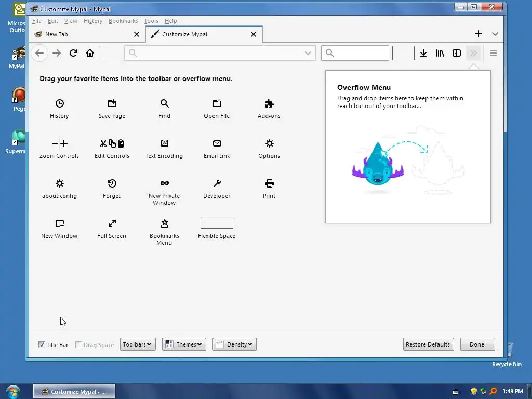Select the Email Link envelope icon
This screenshot has width=532, height=399.
click(217, 143)
